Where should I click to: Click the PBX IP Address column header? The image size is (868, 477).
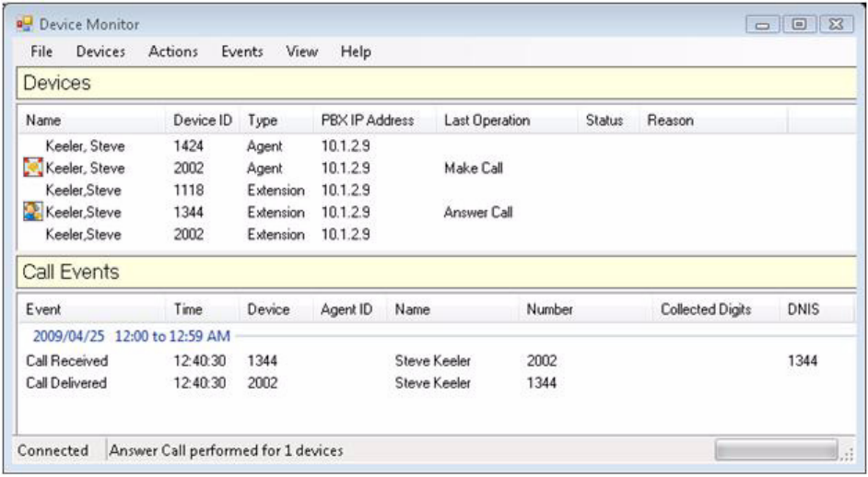coord(375,121)
